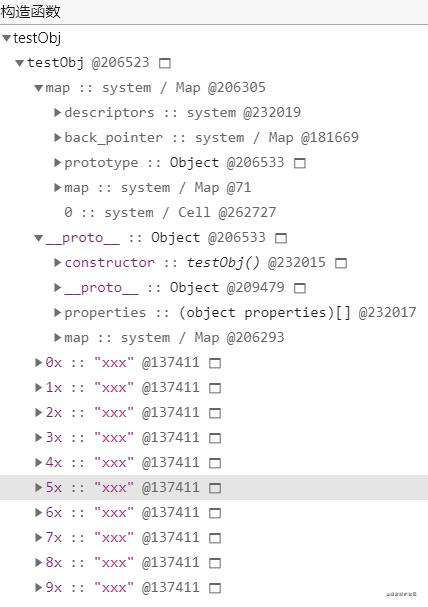This screenshot has width=428, height=607.
Task: Select the 0 :: system / Cell @262727 row
Action: [214, 213]
